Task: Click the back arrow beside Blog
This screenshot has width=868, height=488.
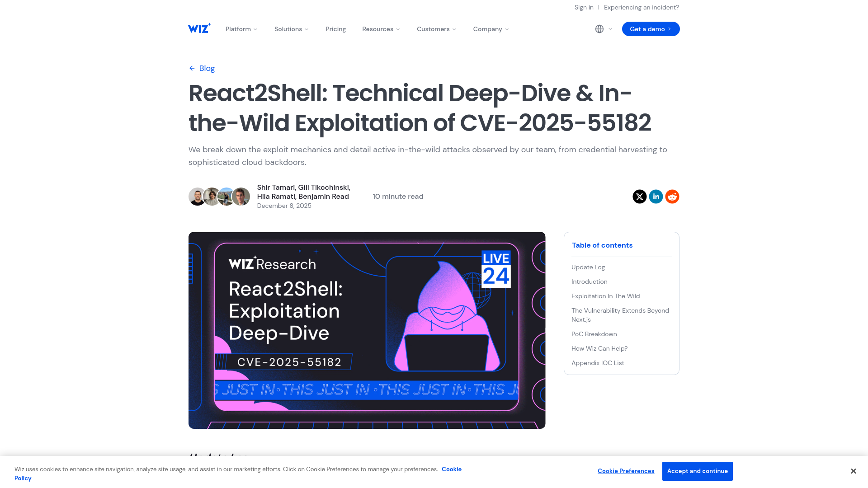Action: pos(192,68)
